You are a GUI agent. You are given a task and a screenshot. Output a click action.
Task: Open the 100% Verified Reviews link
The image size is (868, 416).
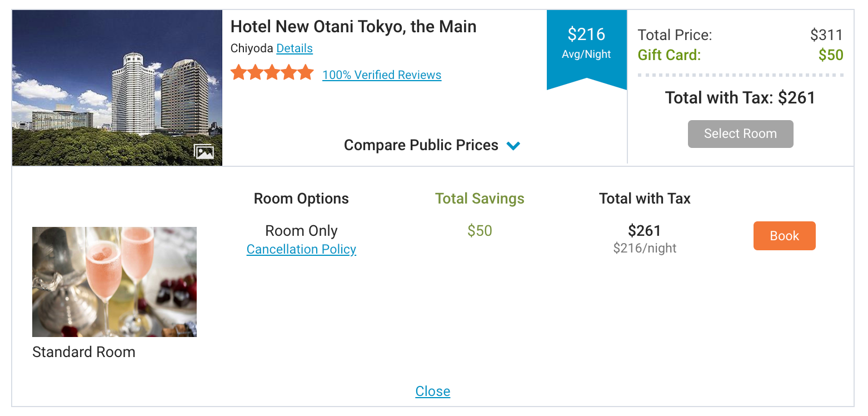(x=382, y=75)
